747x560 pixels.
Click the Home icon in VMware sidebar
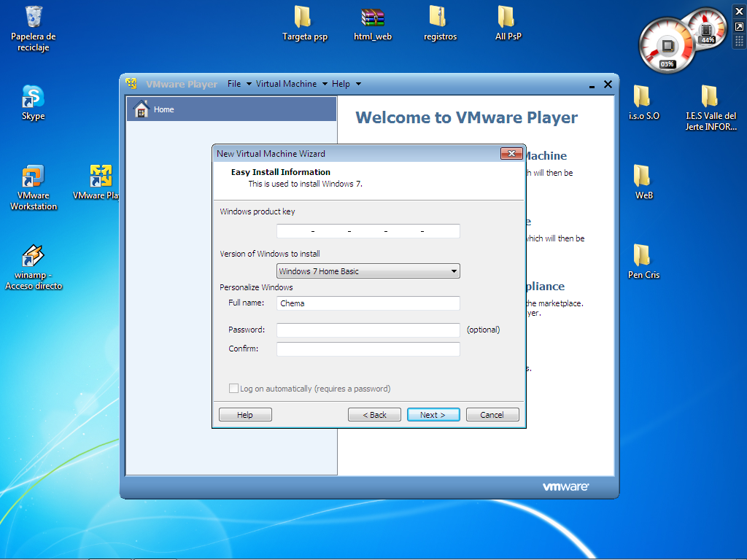coord(142,109)
